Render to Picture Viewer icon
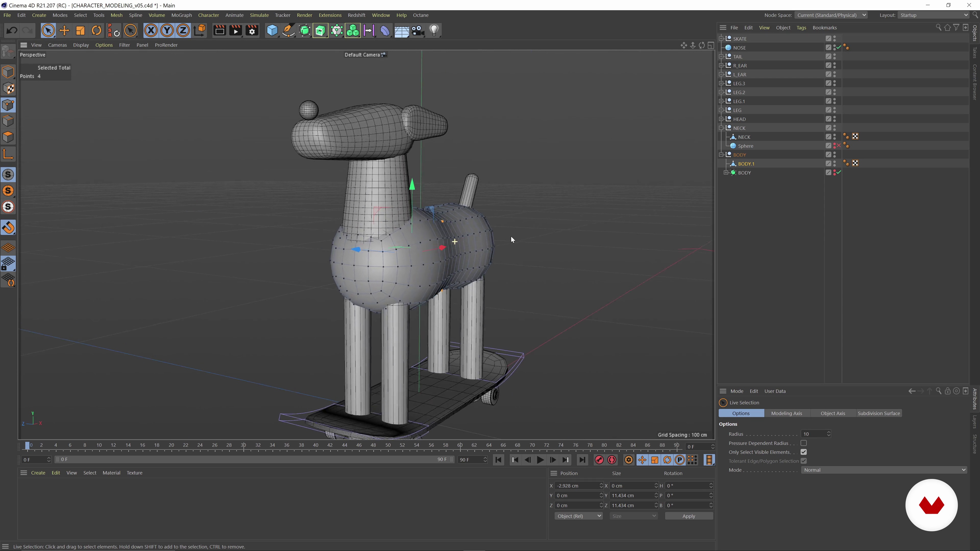 [236, 30]
